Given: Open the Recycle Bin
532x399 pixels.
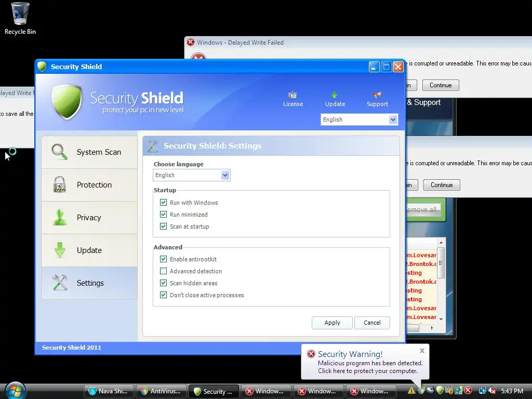Looking at the screenshot, I should pyautogui.click(x=20, y=18).
